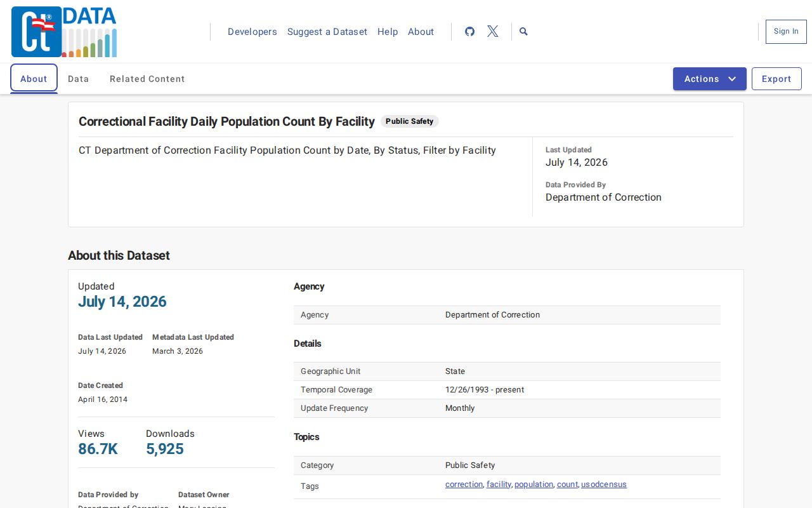Click the '12/26/1993 - present' value
The height and width of the screenshot is (508, 812).
485,390
